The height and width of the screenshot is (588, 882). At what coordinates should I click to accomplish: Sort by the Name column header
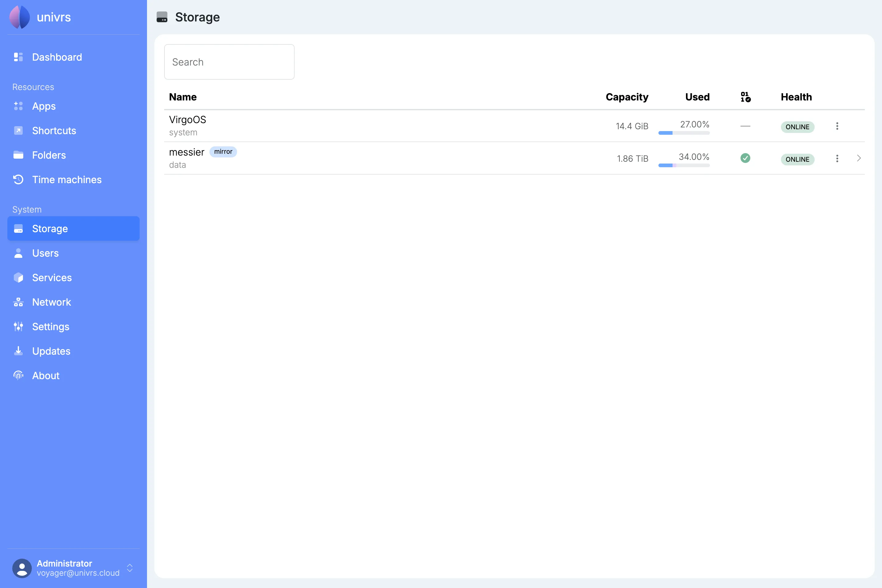coord(183,97)
